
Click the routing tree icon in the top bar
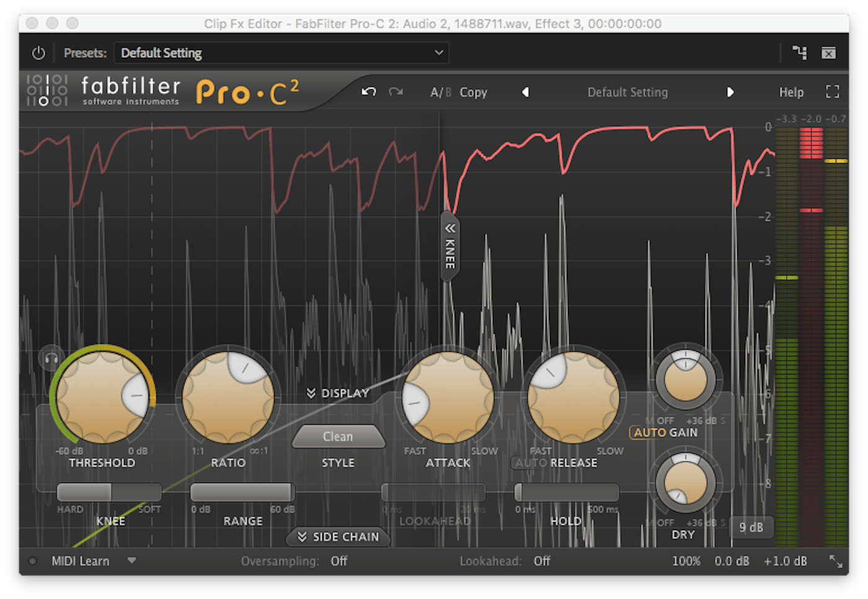pyautogui.click(x=800, y=53)
